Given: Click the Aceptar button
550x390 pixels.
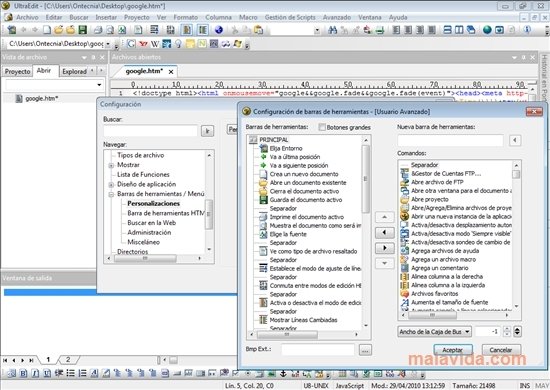Looking at the screenshot, I should coord(452,350).
